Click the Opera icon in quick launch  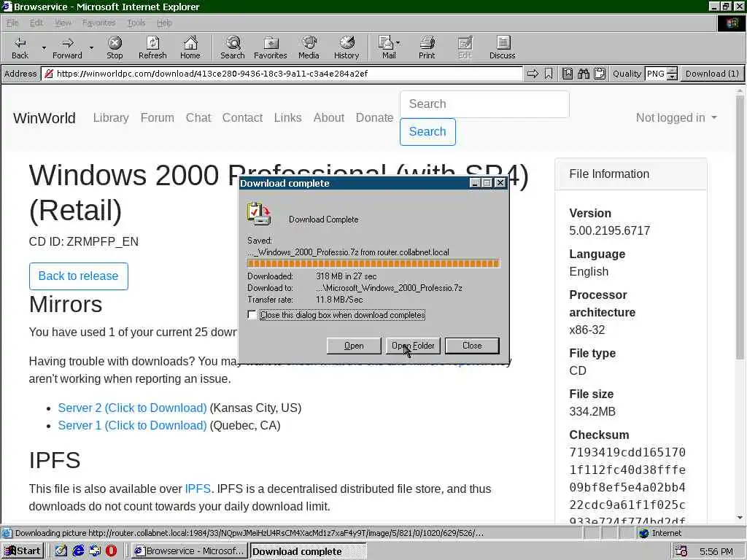(111, 551)
